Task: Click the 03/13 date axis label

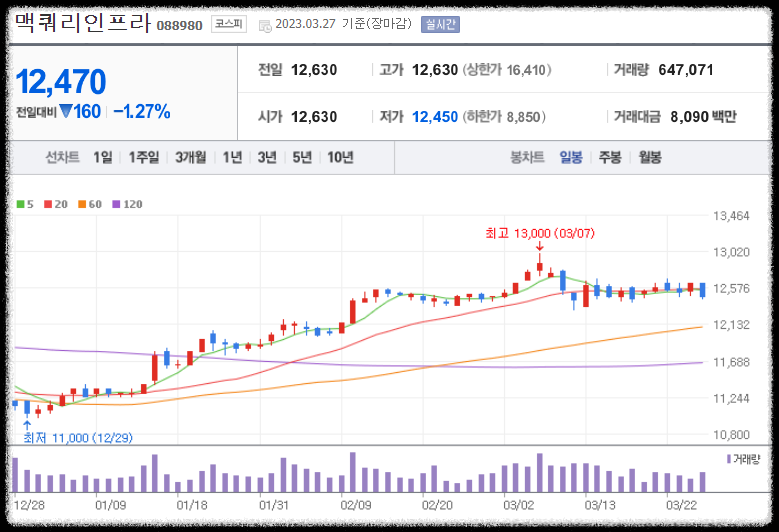Action: 600,506
